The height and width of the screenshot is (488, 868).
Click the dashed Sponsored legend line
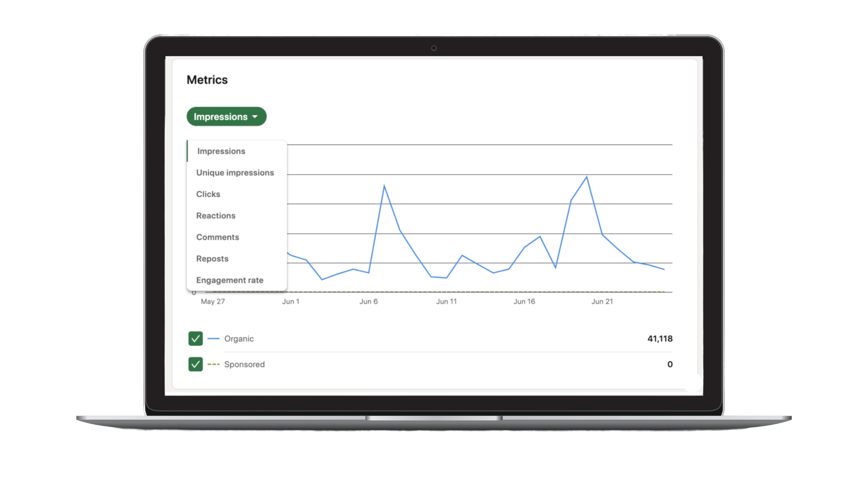213,364
